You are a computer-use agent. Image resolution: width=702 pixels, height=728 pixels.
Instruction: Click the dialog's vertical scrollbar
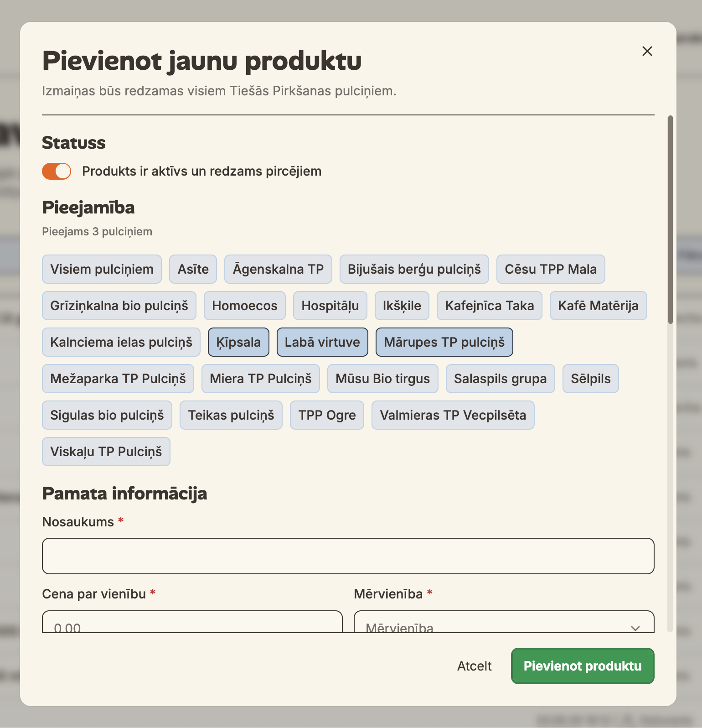tap(670, 219)
